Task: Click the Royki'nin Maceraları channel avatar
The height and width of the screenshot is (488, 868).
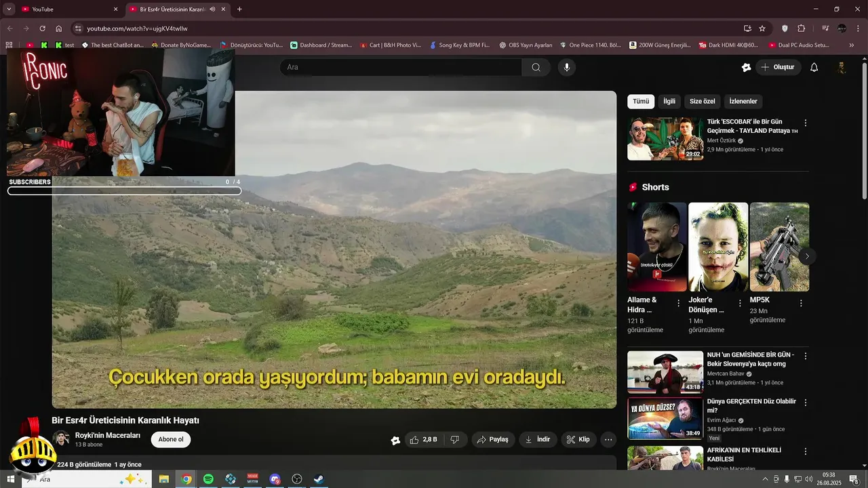Action: (61, 439)
